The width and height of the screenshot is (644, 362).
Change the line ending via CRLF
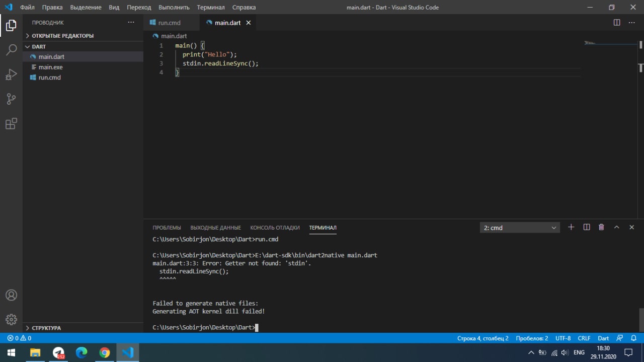(x=584, y=338)
